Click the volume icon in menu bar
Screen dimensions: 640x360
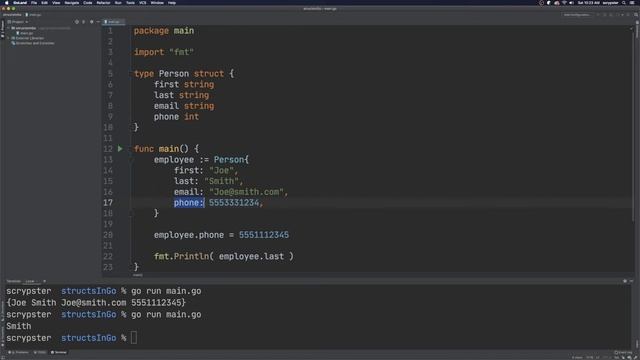tap(571, 2)
